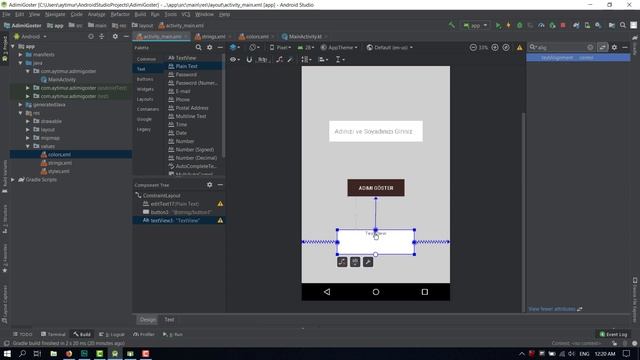Viewport: 640px width, 360px height.
Task: Open colors.xml in project tree
Action: pos(59,155)
